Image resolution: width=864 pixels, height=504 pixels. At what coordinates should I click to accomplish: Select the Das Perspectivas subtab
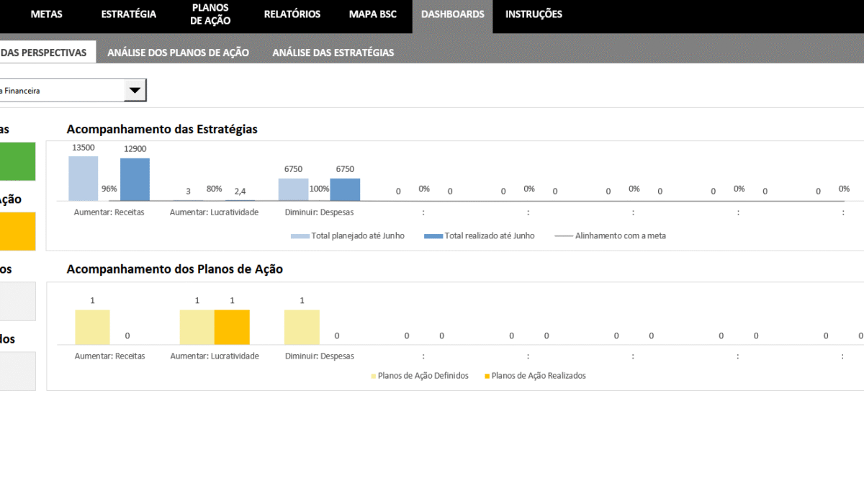pos(45,53)
